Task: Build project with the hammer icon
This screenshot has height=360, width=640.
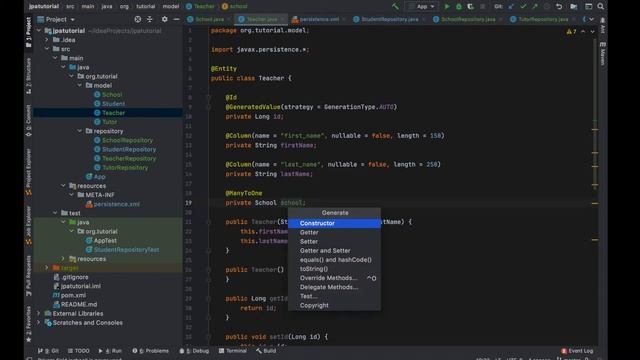Action: point(395,6)
